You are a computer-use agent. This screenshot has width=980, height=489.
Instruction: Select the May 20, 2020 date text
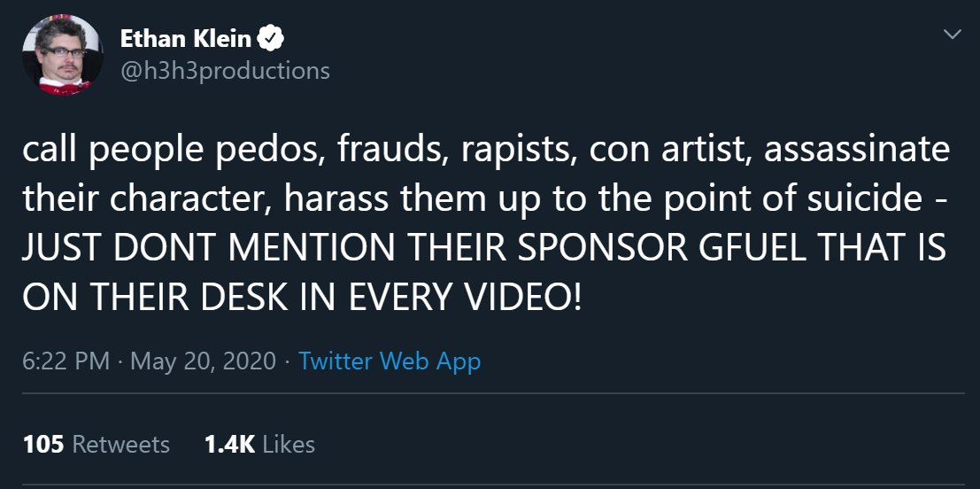(x=203, y=361)
